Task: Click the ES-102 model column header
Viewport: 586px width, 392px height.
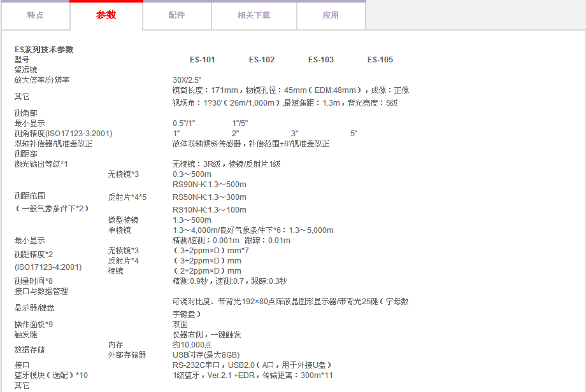Action: [x=262, y=60]
